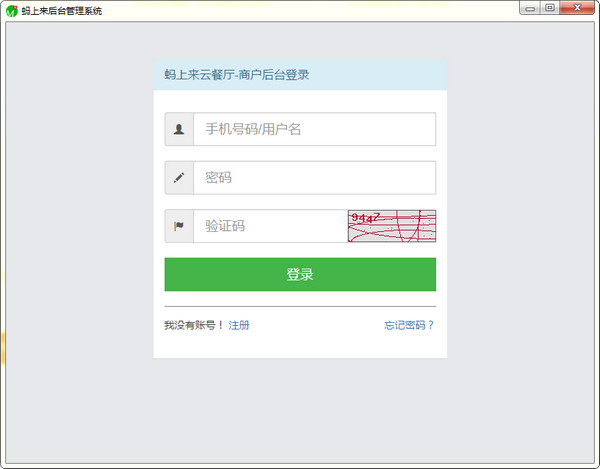Open the 忘记密码？ forgot password link
600x469 pixels.
pos(409,325)
